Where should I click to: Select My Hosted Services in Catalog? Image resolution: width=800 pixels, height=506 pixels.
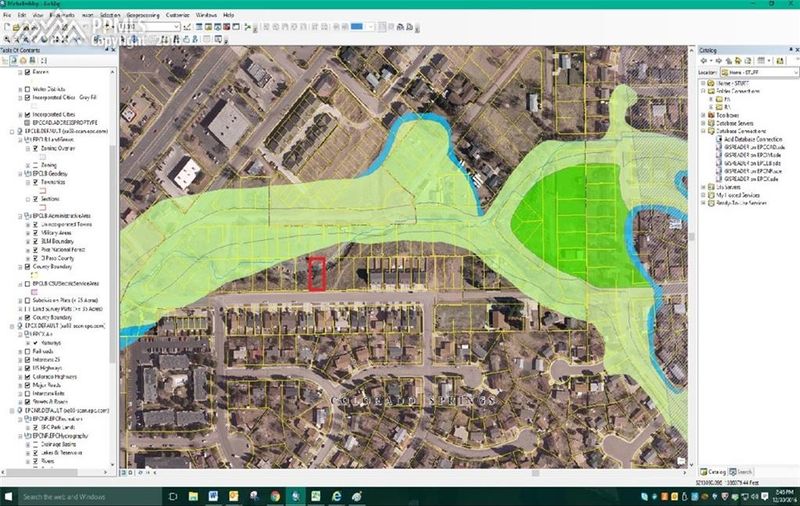click(x=738, y=195)
